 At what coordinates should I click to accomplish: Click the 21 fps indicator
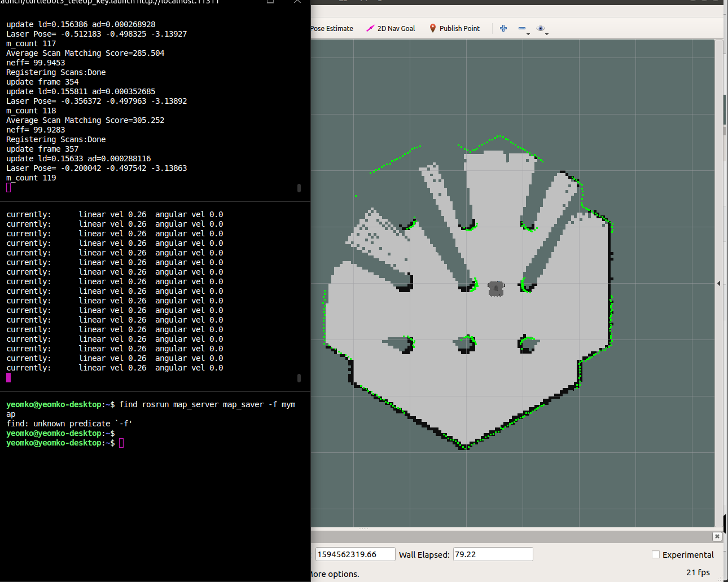click(698, 572)
